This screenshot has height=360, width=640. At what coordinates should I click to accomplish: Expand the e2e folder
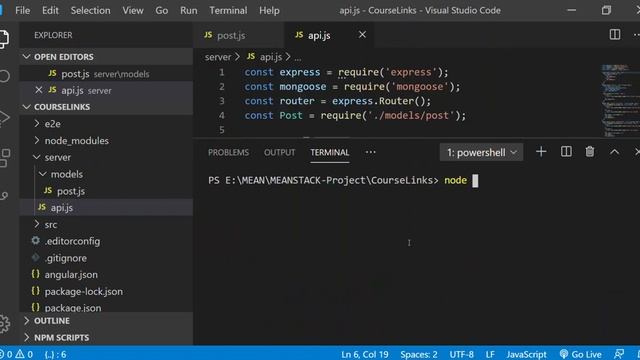tap(53, 123)
